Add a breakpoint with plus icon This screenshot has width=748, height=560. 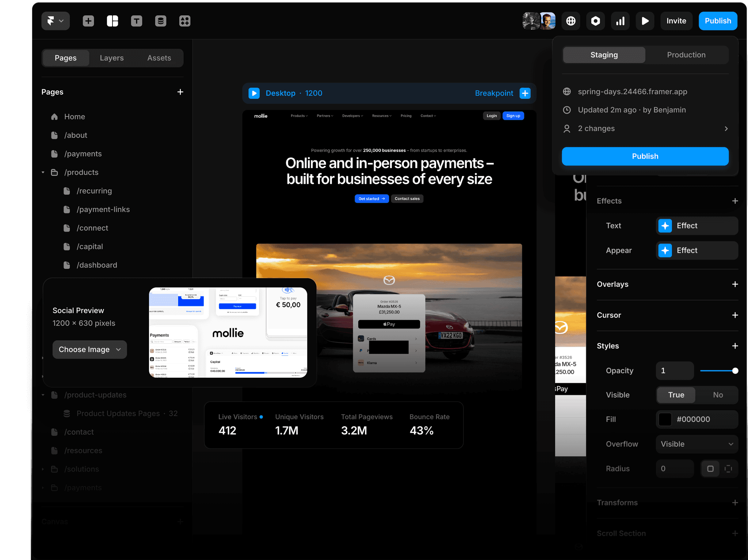tap(525, 93)
